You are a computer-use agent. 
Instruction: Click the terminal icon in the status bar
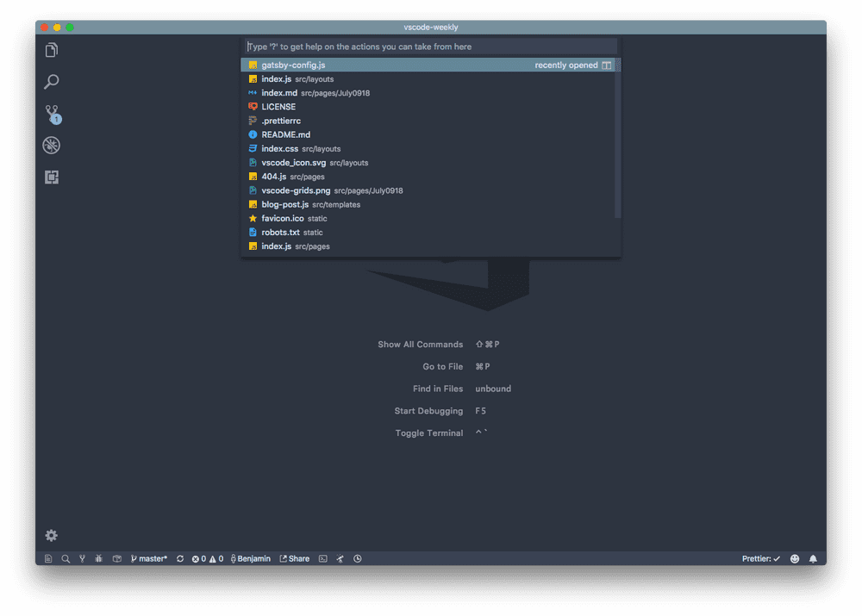point(323,558)
